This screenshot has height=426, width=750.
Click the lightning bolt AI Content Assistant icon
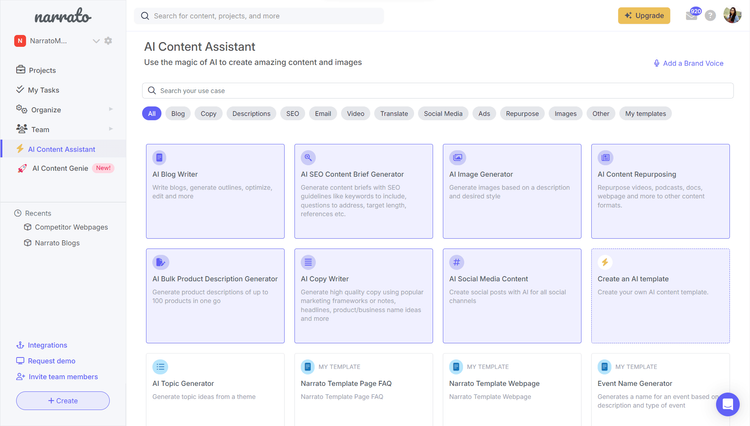[x=20, y=149]
